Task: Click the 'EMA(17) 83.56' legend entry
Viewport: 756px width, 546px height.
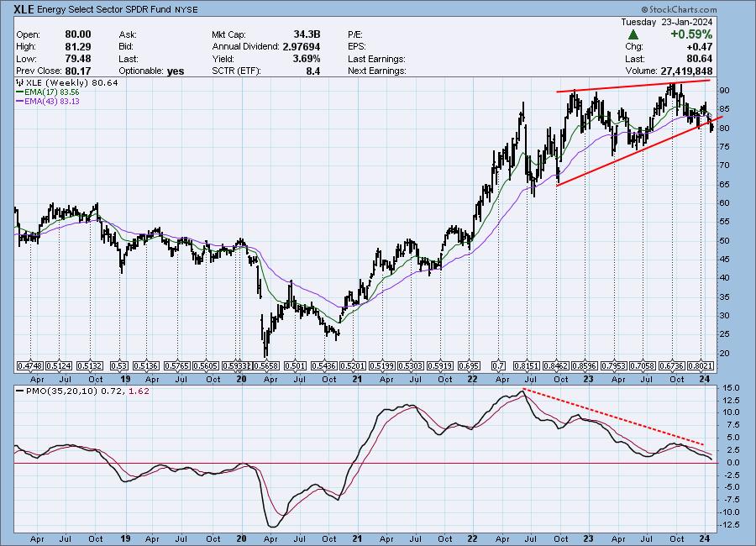Action: click(48, 92)
